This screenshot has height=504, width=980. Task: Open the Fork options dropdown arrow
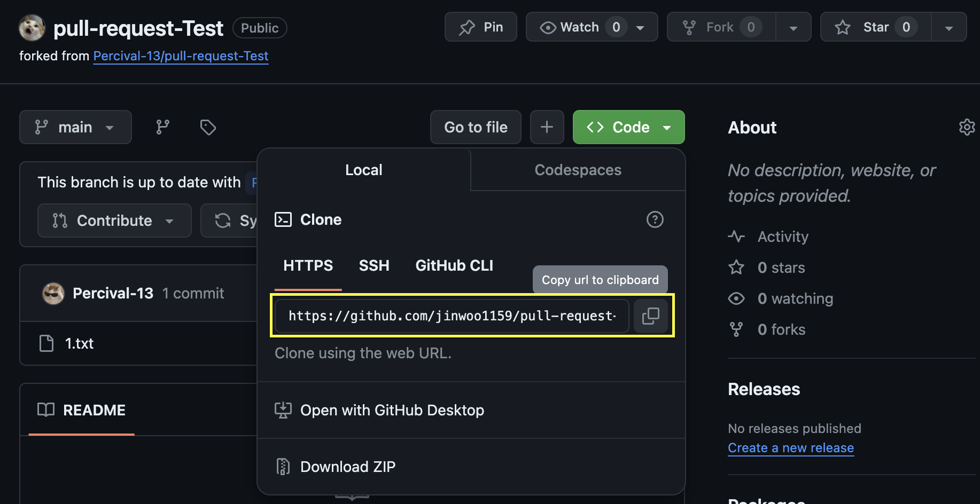tap(794, 27)
